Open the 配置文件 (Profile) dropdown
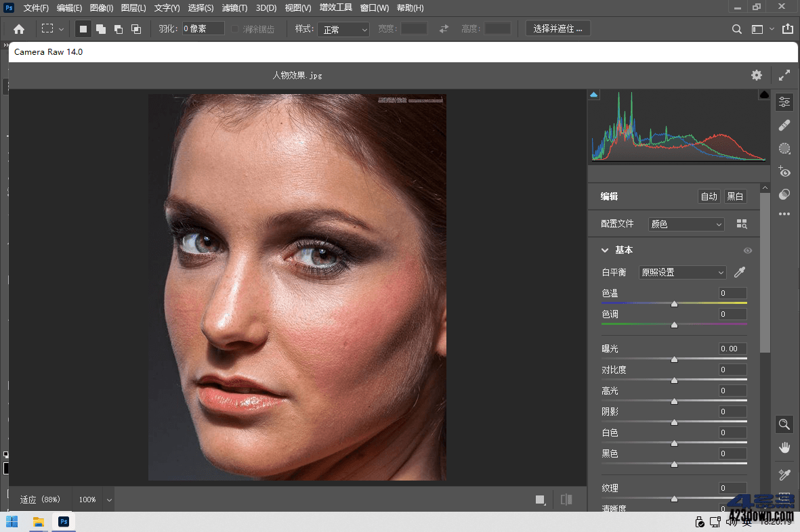The width and height of the screenshot is (800, 532). click(x=685, y=223)
